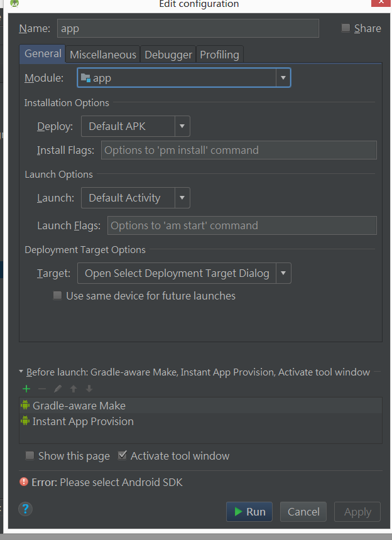Select the General tab
Image resolution: width=392 pixels, height=540 pixels.
tap(43, 54)
